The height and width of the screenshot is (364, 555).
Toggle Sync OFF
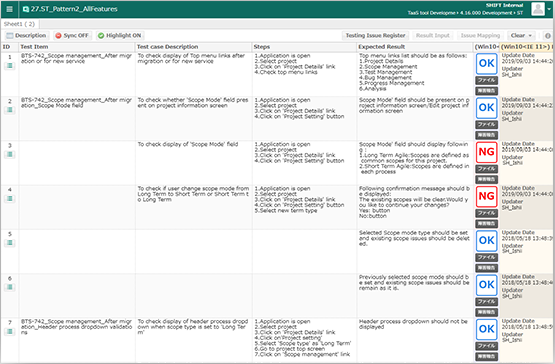click(72, 35)
